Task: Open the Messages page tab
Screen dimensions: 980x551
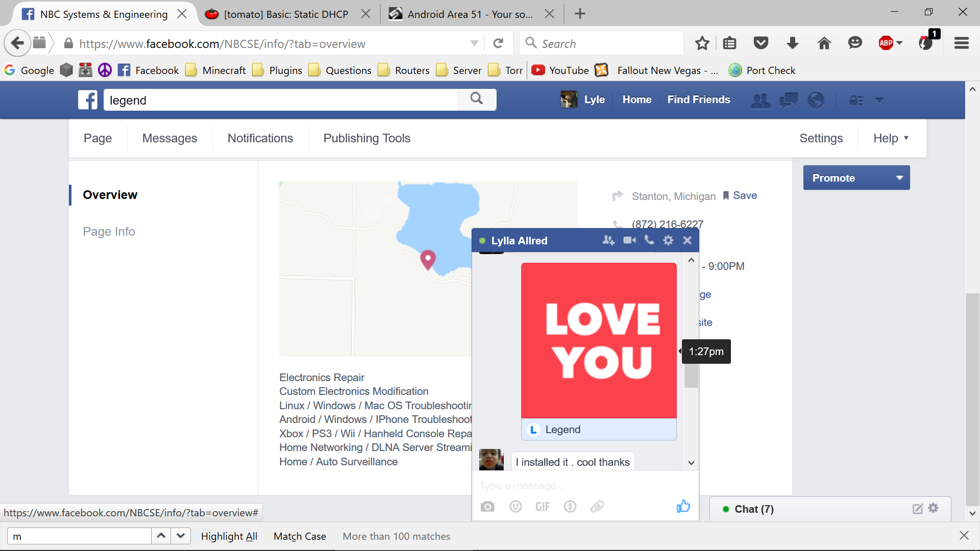Action: [x=169, y=138]
